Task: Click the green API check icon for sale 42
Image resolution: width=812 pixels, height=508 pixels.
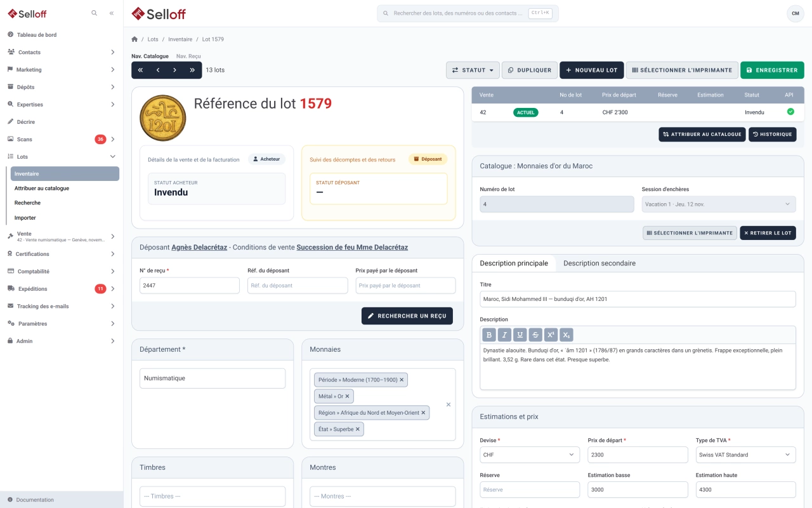Action: [790, 112]
